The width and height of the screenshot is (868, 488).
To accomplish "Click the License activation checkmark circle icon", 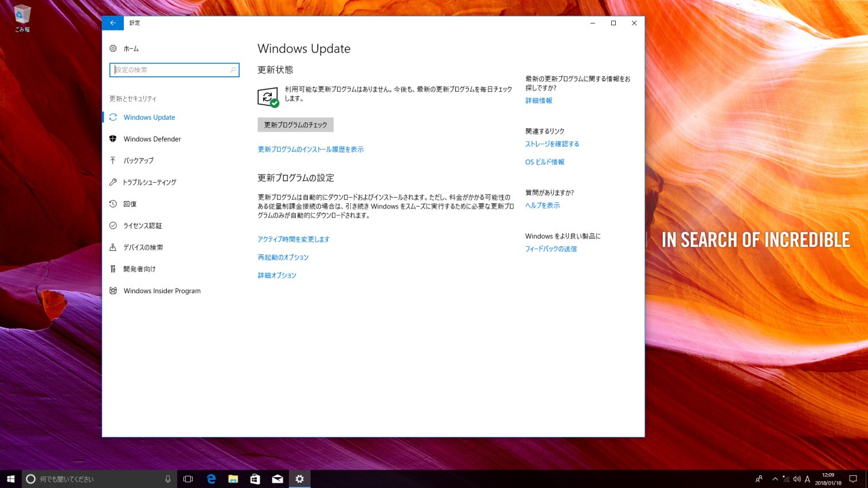I will tap(113, 226).
